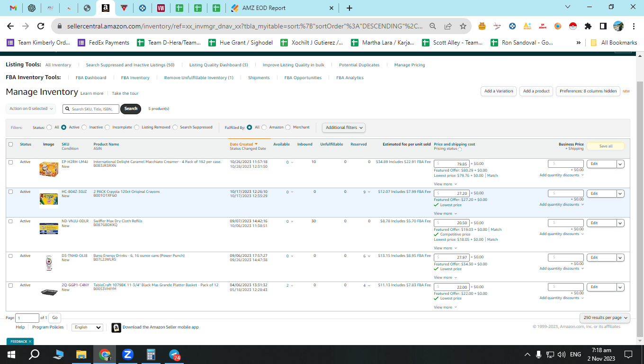Expand the Action on 0 selected dropdown
The width and height of the screenshot is (644, 364).
[x=31, y=109]
